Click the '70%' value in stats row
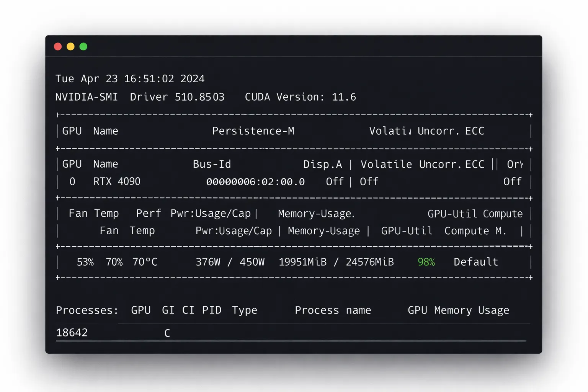This screenshot has width=588, height=392. tap(114, 262)
